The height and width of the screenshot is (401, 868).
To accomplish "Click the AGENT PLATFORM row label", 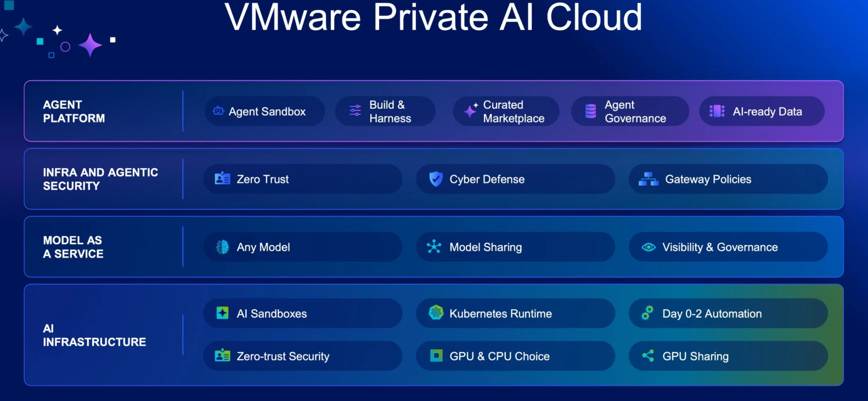I will 74,112.
